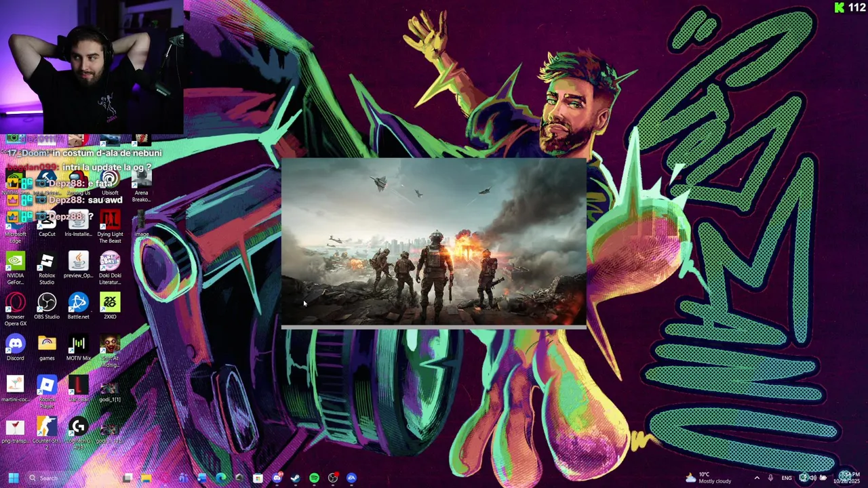Open Microsoft Edge from the taskbar

coord(220,478)
